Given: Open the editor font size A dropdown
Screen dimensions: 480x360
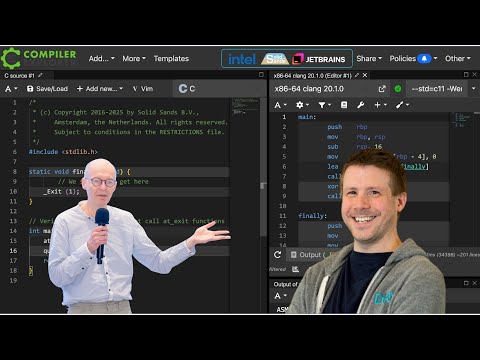Looking at the screenshot, I should click(x=11, y=89).
